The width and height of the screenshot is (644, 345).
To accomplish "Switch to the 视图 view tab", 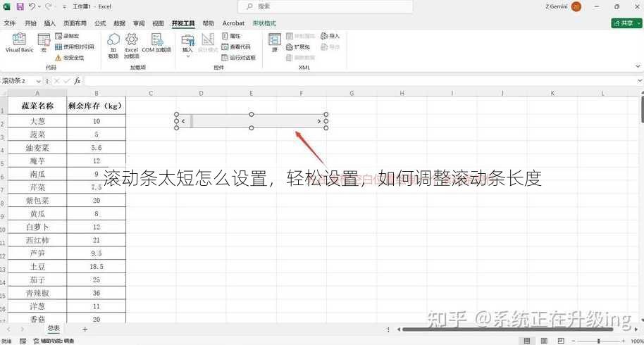I will pos(158,23).
